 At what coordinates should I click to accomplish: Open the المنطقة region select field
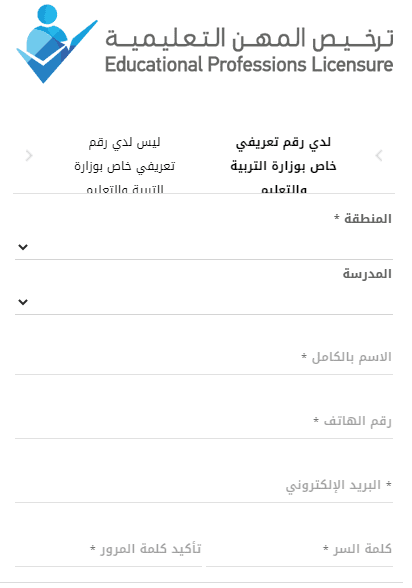(x=204, y=247)
